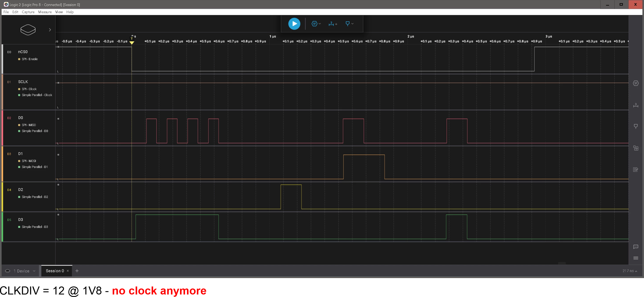Add a new session tab
Image resolution: width=644 pixels, height=297 pixels.
coord(77,271)
